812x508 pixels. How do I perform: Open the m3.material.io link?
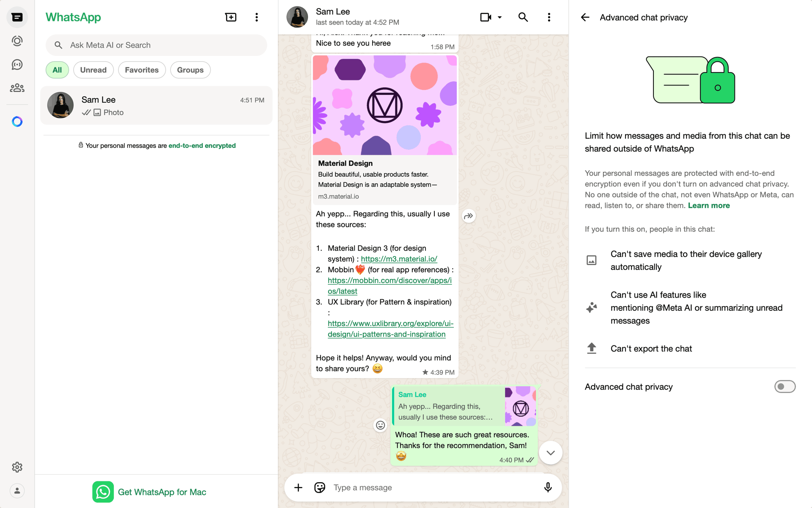[x=399, y=259]
